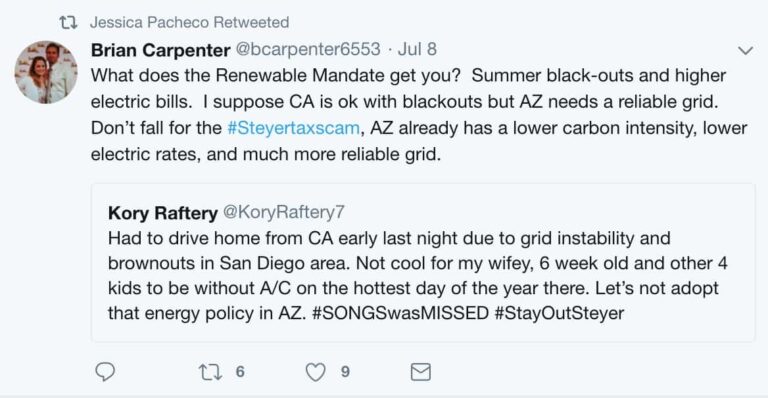Click the Jul 8 timestamp
This screenshot has height=398, width=768.
click(417, 49)
